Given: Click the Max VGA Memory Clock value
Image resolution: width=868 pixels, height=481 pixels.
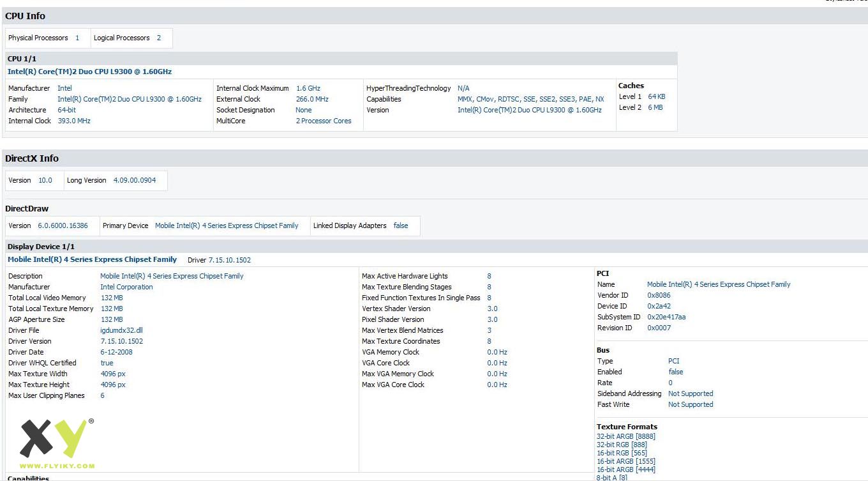Looking at the screenshot, I should click(497, 374).
